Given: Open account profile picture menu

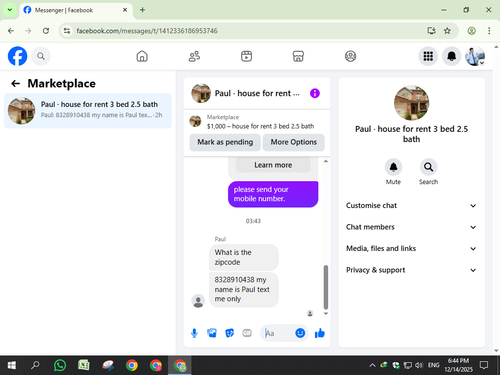Looking at the screenshot, I should coord(475,56).
